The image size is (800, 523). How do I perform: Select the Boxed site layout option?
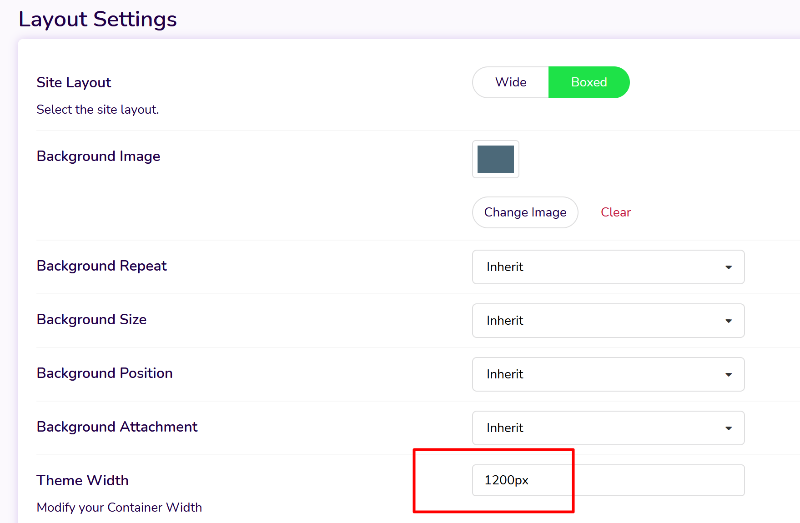pos(588,82)
